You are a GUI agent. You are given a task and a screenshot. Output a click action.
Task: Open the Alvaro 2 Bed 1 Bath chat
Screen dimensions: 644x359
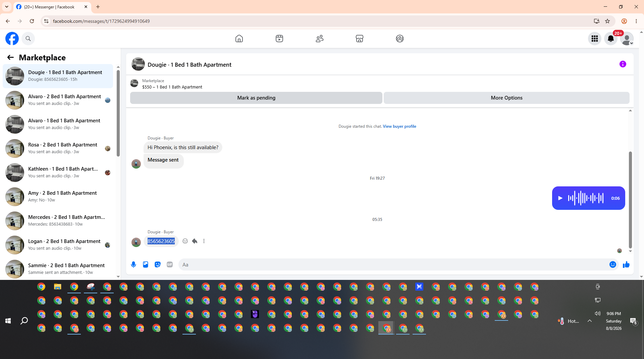point(58,100)
